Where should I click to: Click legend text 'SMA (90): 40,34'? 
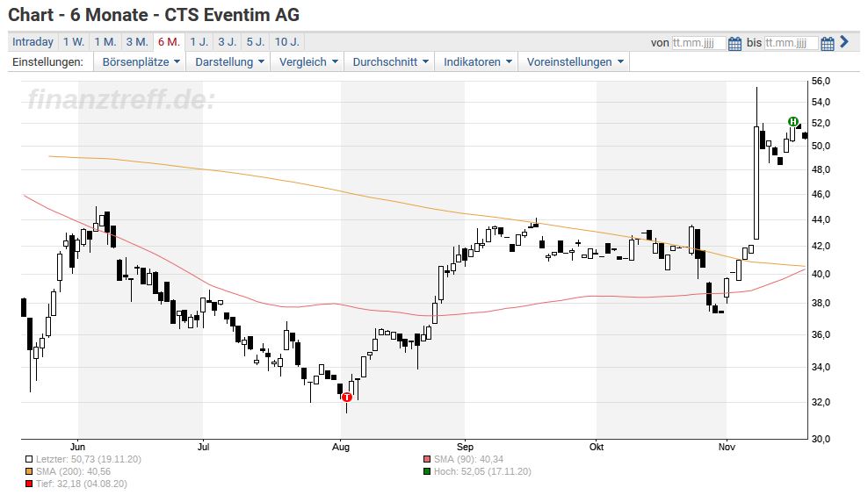tap(469, 459)
